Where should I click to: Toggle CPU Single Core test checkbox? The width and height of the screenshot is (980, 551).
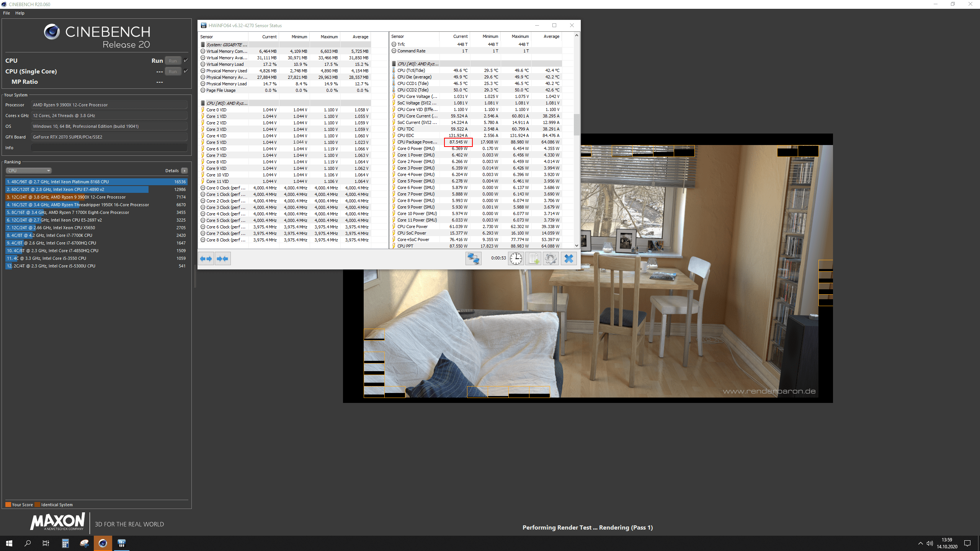pyautogui.click(x=186, y=71)
